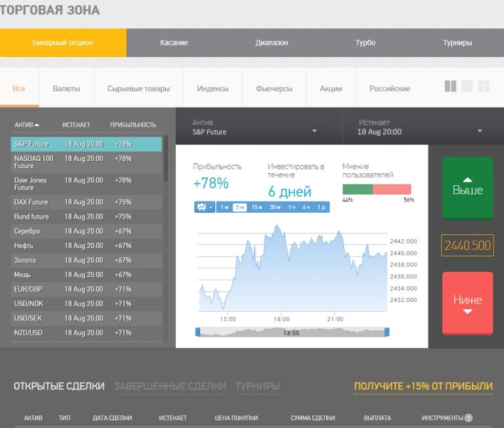The image size is (504, 428).
Task: Open the Бинарный опцион tab
Action: tap(63, 43)
